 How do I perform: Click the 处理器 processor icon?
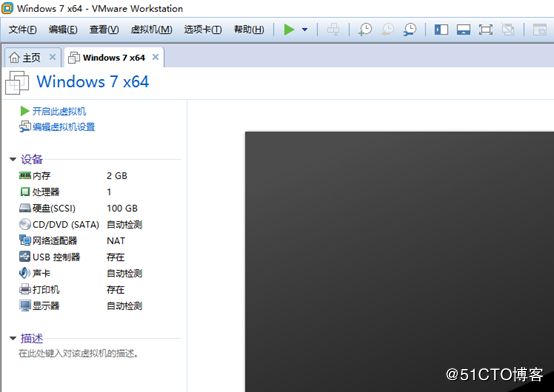pos(25,192)
